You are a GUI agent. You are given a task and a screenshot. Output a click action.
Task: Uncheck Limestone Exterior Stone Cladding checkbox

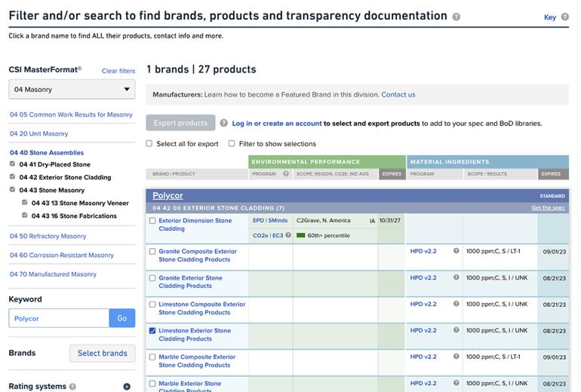click(x=152, y=330)
